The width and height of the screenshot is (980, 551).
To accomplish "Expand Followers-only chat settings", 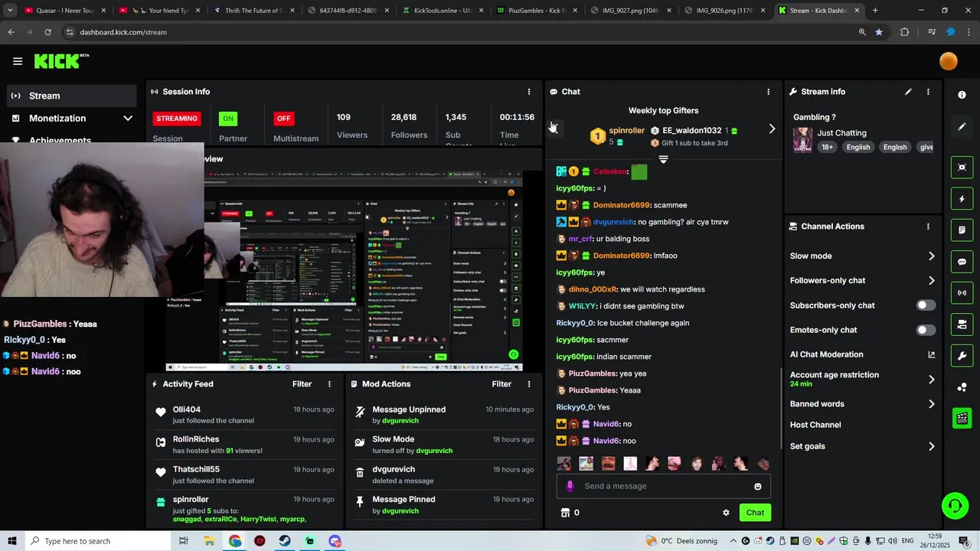I will coord(931,281).
